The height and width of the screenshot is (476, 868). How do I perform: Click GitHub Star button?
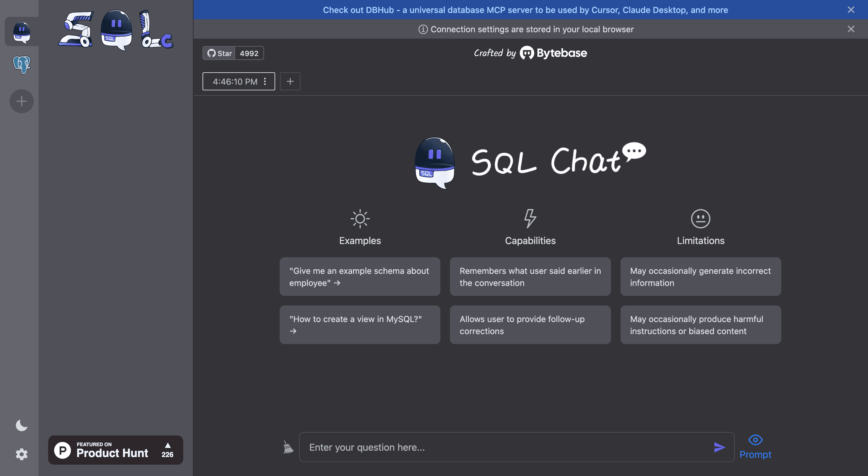pos(219,53)
